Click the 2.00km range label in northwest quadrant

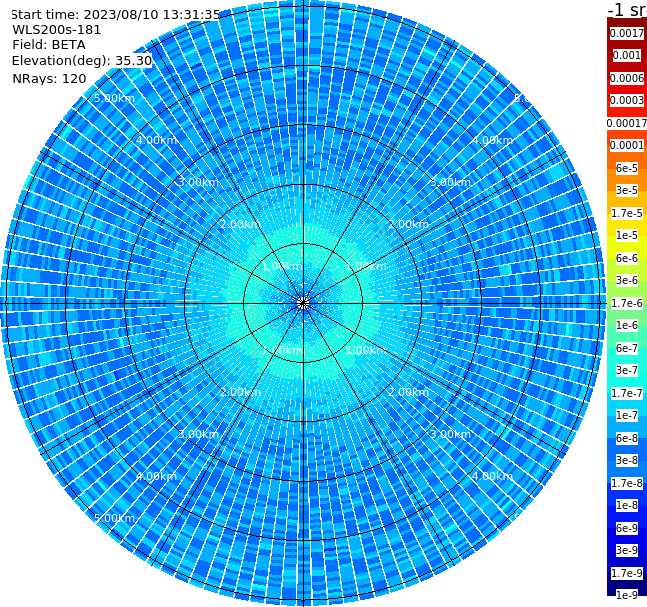241,224
